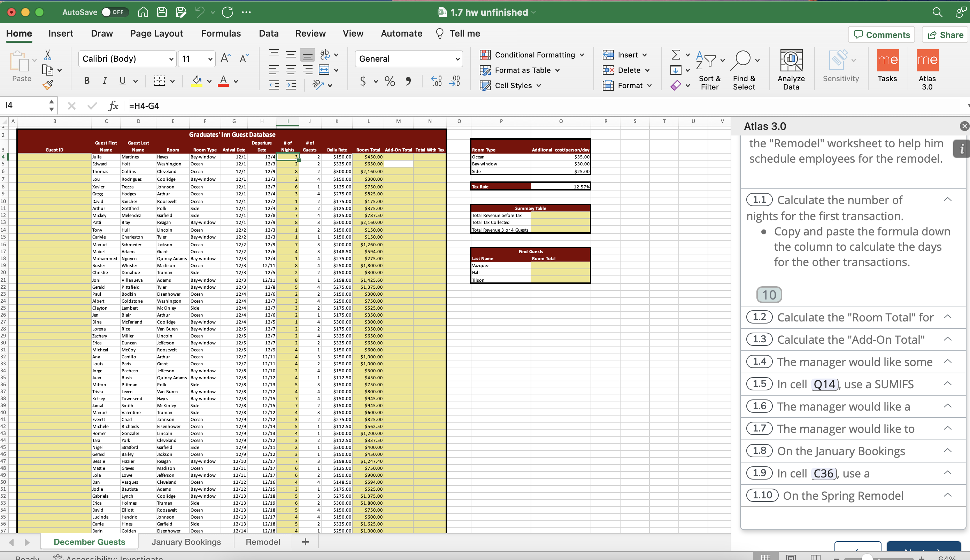
Task: Click the Cut scissors icon
Action: 48,55
